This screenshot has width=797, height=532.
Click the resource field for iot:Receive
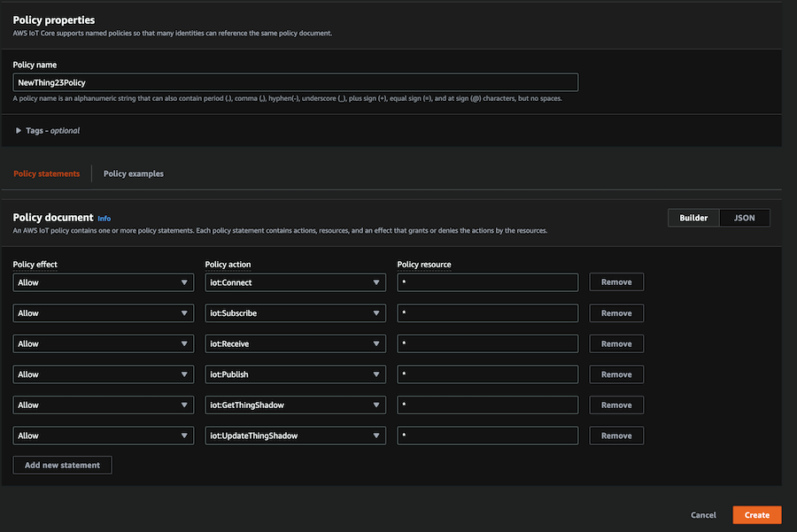(x=487, y=343)
